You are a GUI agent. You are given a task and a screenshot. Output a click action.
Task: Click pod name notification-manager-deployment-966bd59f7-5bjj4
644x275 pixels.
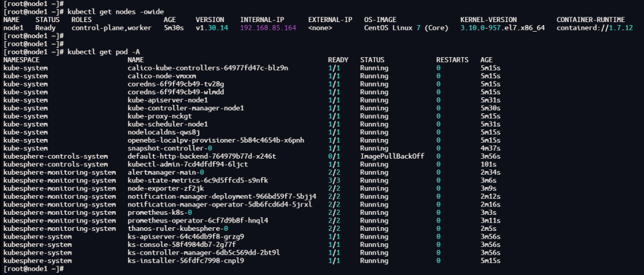point(222,196)
